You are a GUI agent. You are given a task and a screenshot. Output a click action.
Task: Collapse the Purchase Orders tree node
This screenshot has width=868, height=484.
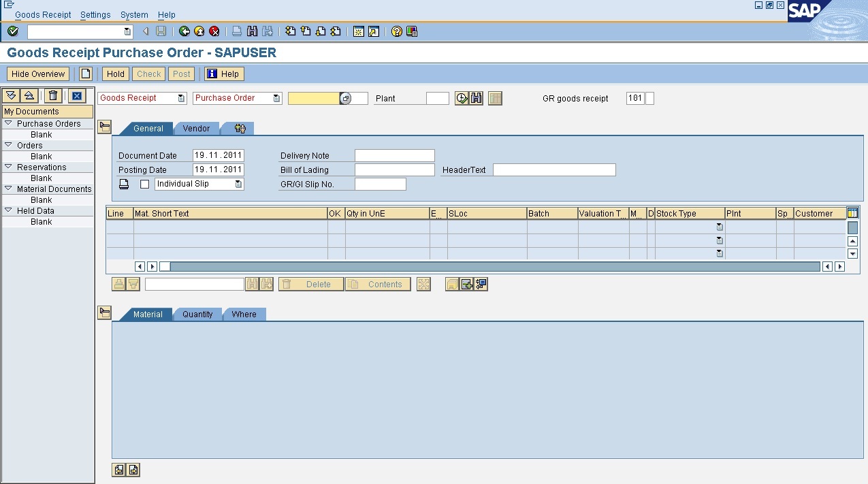point(9,124)
